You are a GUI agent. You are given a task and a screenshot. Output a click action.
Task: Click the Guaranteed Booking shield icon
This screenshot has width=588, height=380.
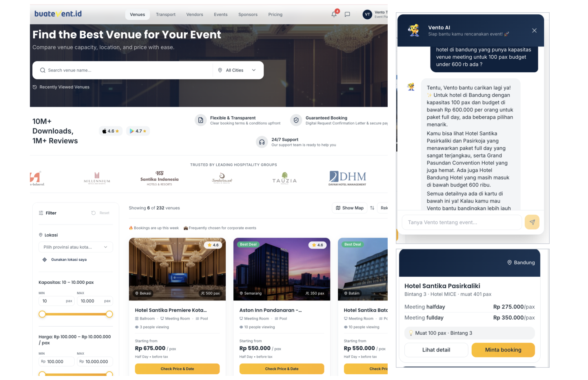(x=296, y=120)
